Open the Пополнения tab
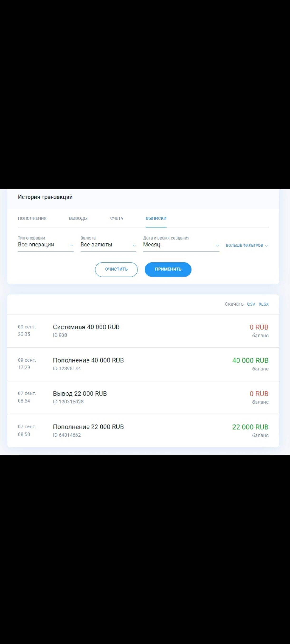Screen dimensions: 290x644 click(32, 218)
